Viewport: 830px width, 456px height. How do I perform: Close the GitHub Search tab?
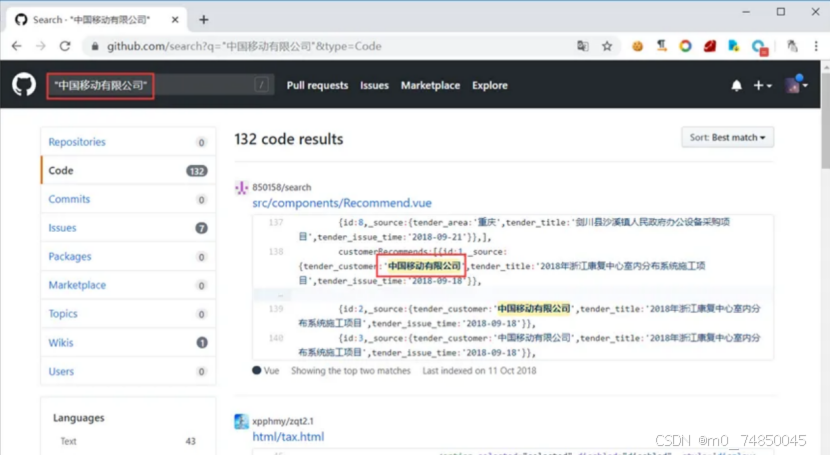[175, 20]
